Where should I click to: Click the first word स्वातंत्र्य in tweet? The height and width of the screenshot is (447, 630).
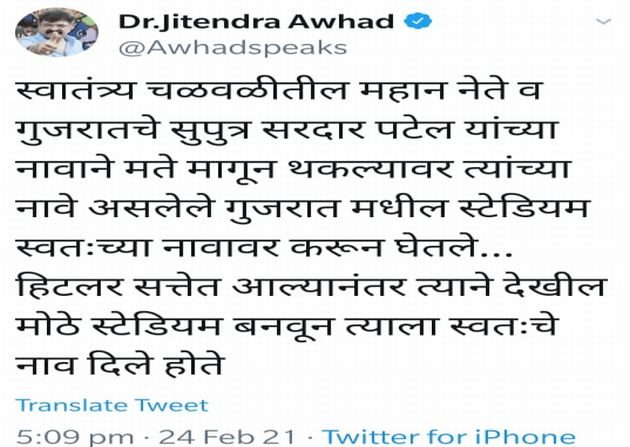[75, 90]
